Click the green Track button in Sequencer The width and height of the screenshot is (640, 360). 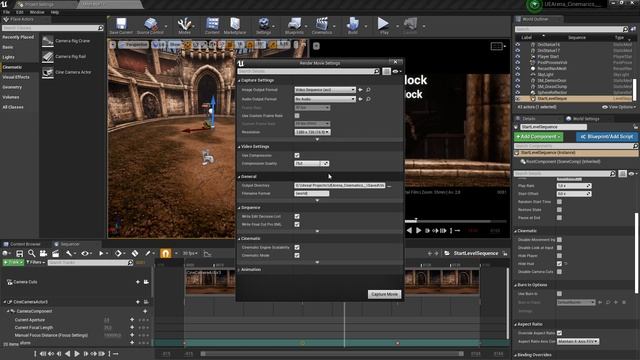point(13,262)
